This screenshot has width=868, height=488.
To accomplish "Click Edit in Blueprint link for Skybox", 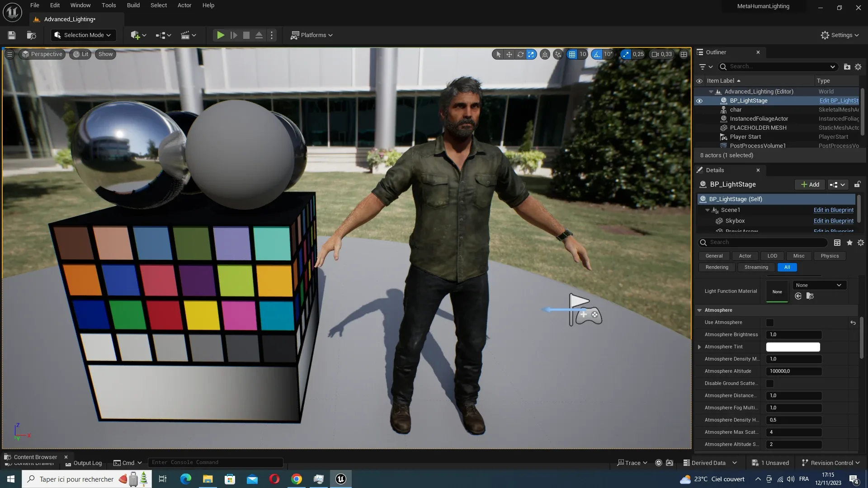I will (833, 221).
